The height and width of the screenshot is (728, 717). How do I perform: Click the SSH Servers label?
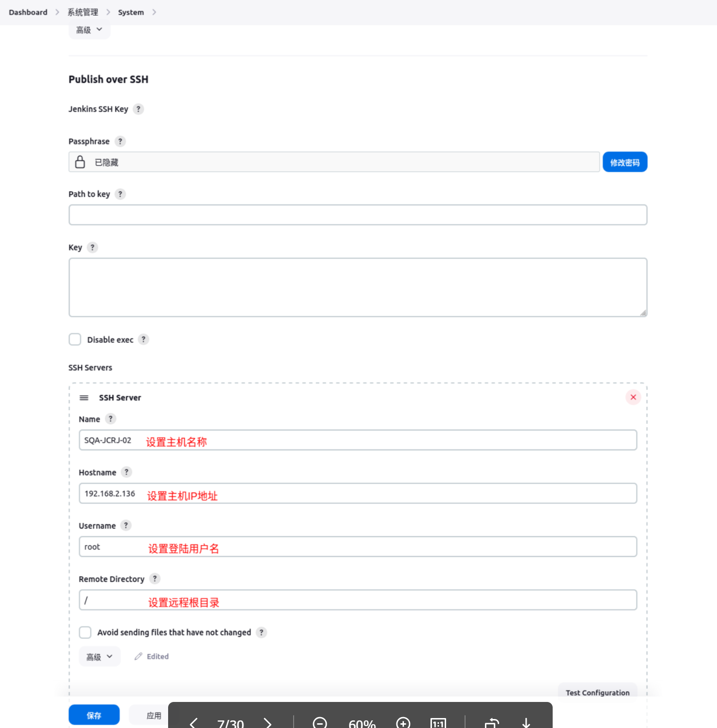click(x=90, y=368)
